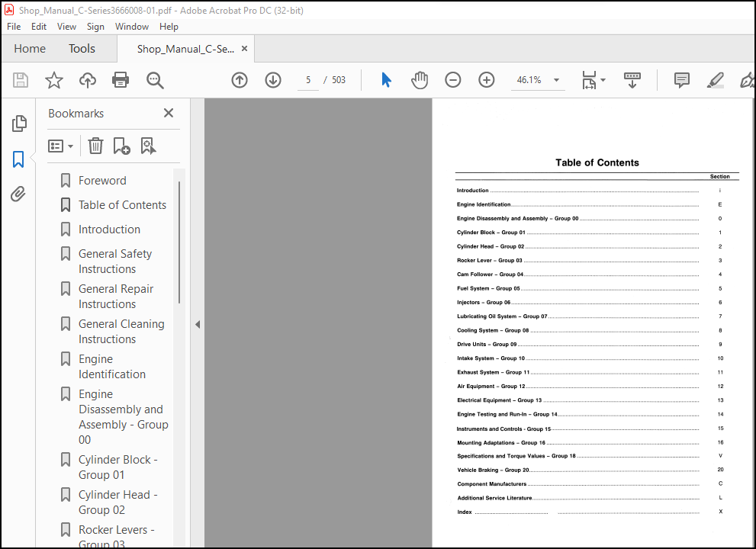Click 'Lubricating Oil System – Group 07' line
This screenshot has height=549, width=756.
502,316
